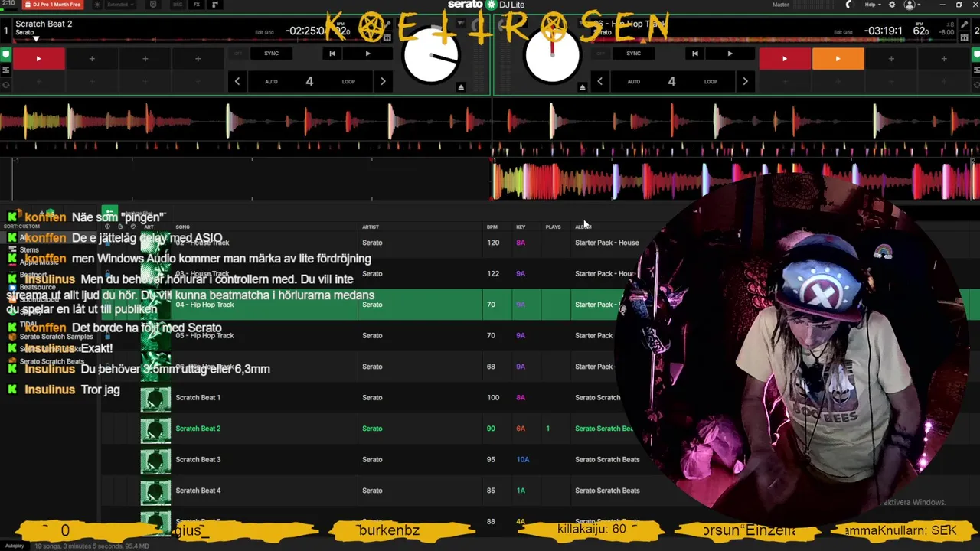980x551 pixels.
Task: Click Edit Grid on right deck
Action: tap(843, 32)
